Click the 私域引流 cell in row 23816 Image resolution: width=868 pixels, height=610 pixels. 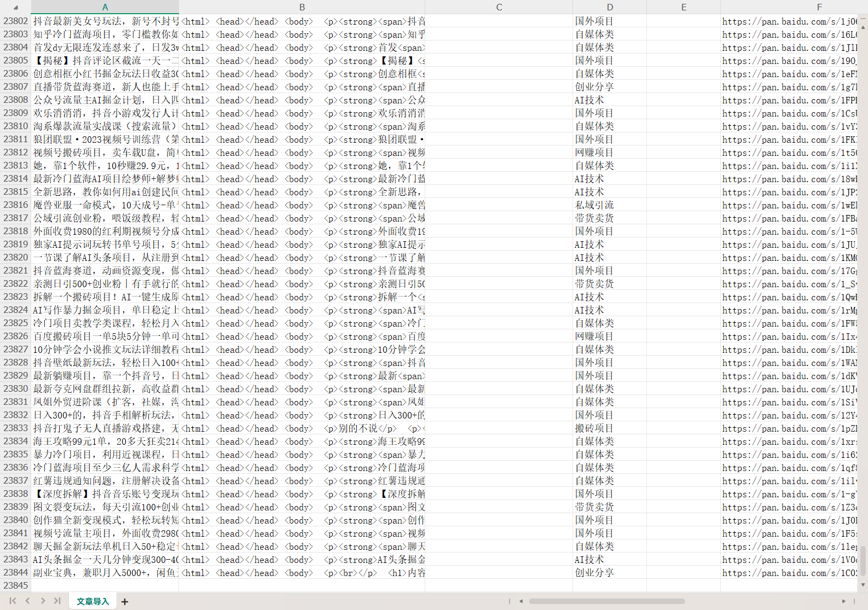click(x=610, y=205)
